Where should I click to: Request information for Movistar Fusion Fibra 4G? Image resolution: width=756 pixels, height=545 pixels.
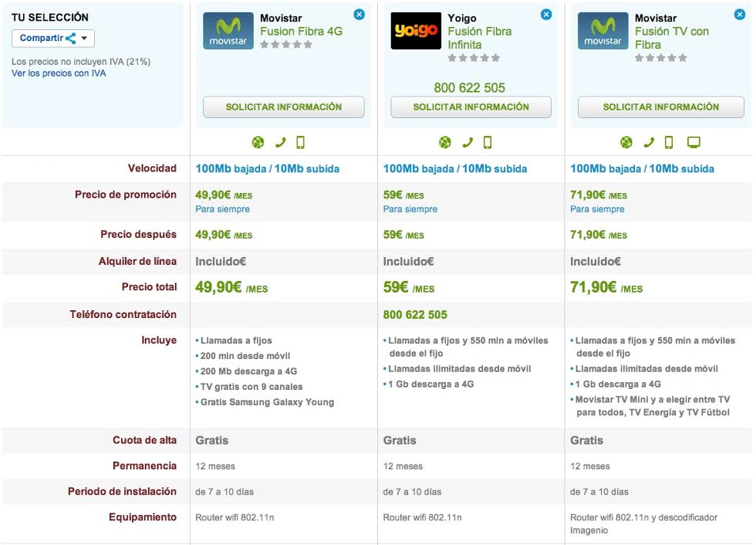point(284,107)
